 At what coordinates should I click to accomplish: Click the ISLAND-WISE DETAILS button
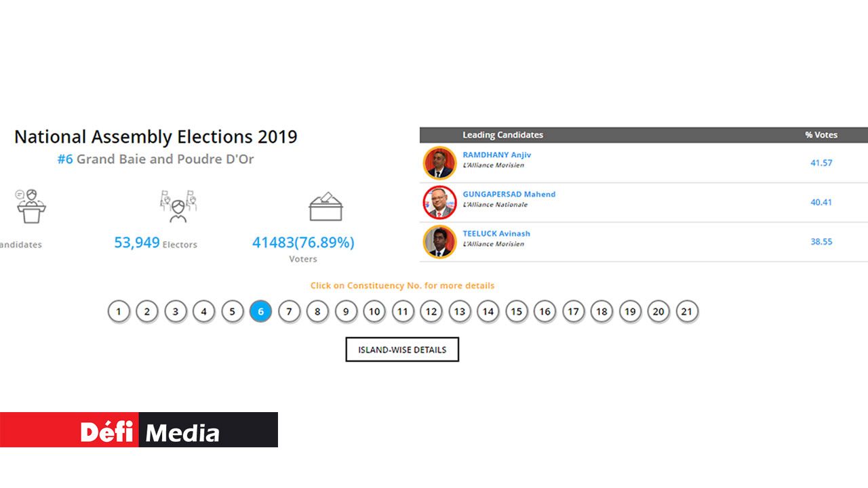click(x=402, y=350)
